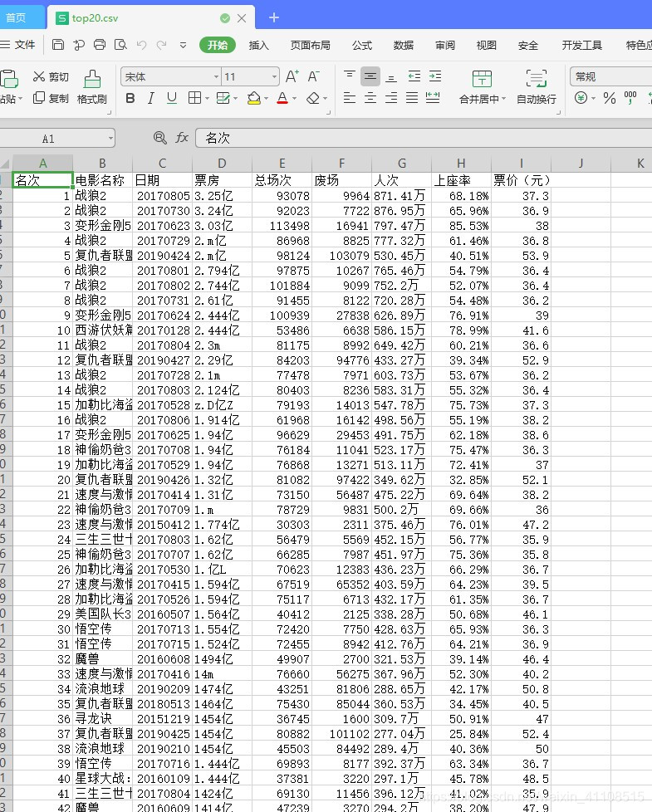
Task: Click the Save icon in quick toolbar
Action: (58, 45)
